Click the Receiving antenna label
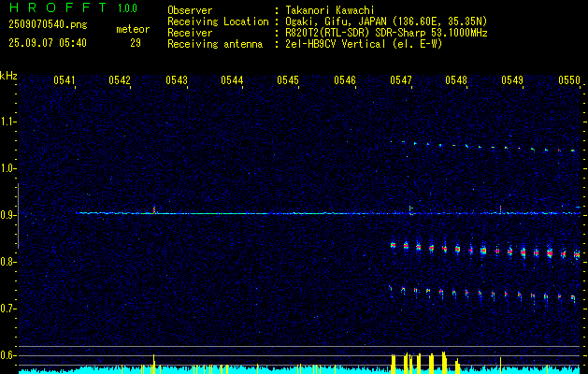 tap(215, 44)
